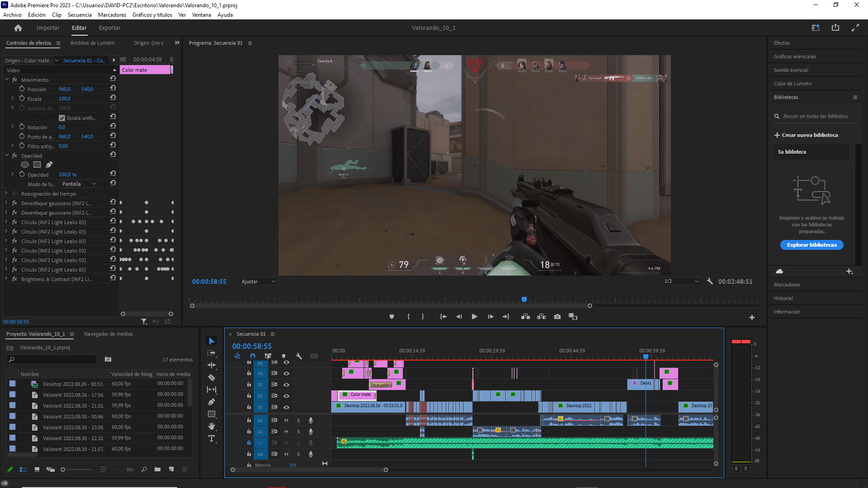The image size is (868, 488).
Task: Uncheck the Escala uniforme checkbox
Action: (x=62, y=118)
